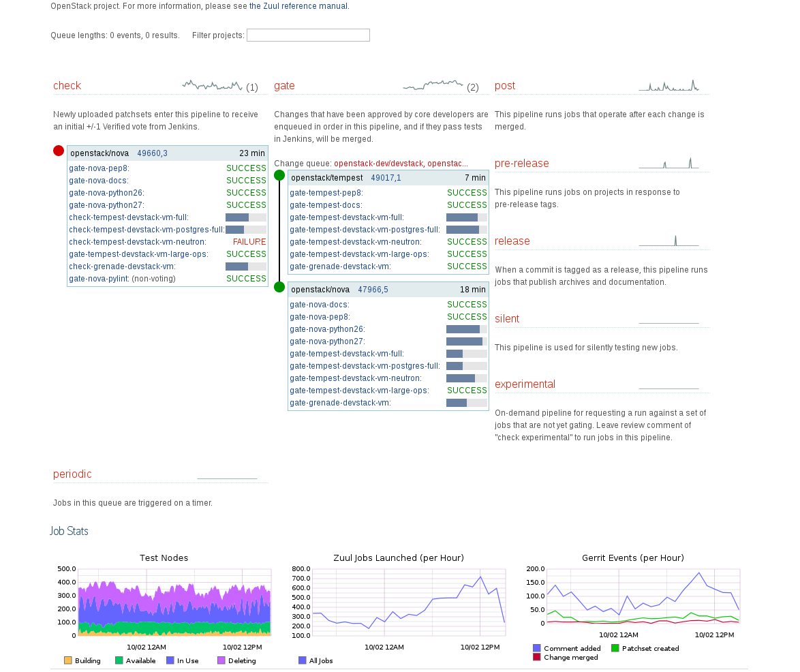Open change 49017,1 in tempest
Screen dimensions: 800x672
point(386,178)
